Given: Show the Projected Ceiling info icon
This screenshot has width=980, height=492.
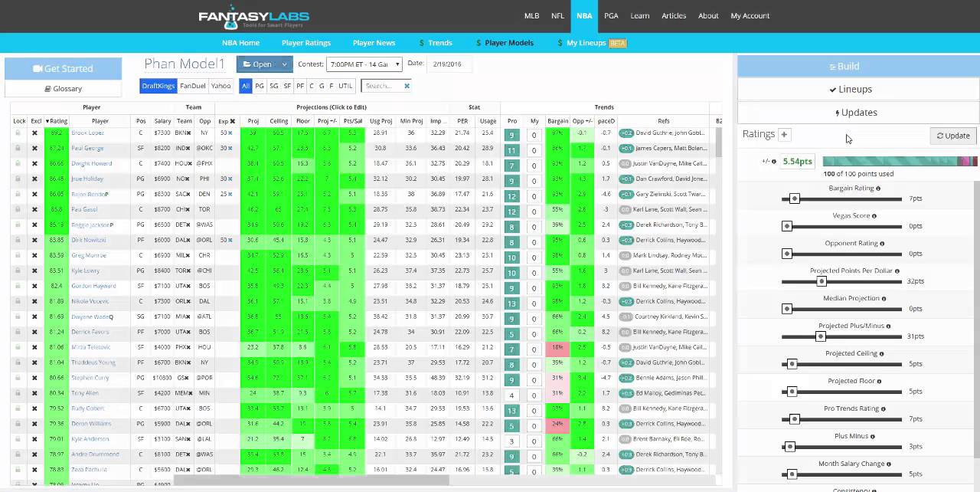Looking at the screenshot, I should tap(881, 354).
